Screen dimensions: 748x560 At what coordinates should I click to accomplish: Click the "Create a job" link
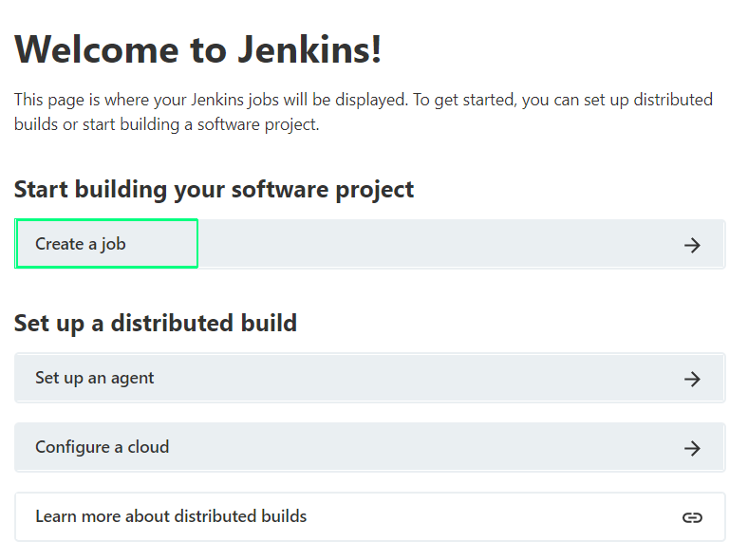tap(369, 244)
